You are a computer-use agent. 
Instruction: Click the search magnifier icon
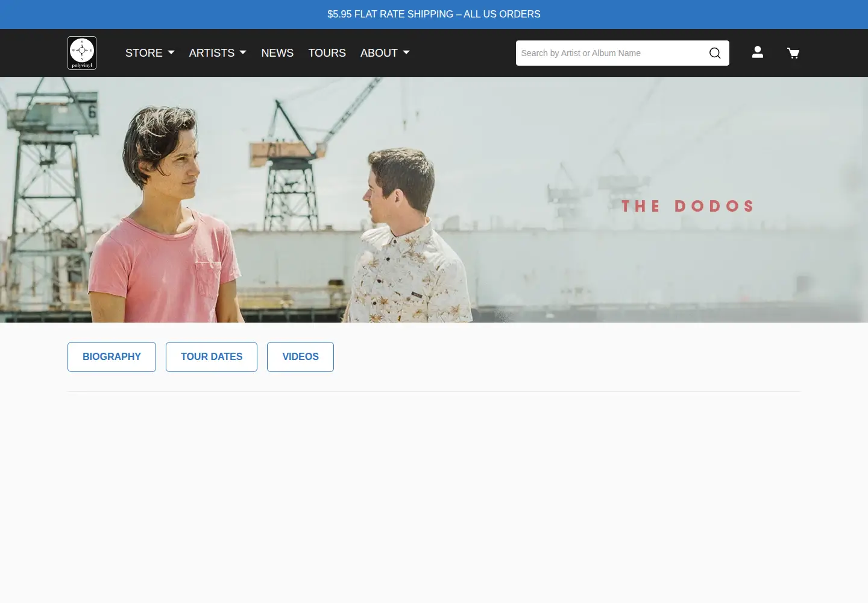tap(715, 53)
